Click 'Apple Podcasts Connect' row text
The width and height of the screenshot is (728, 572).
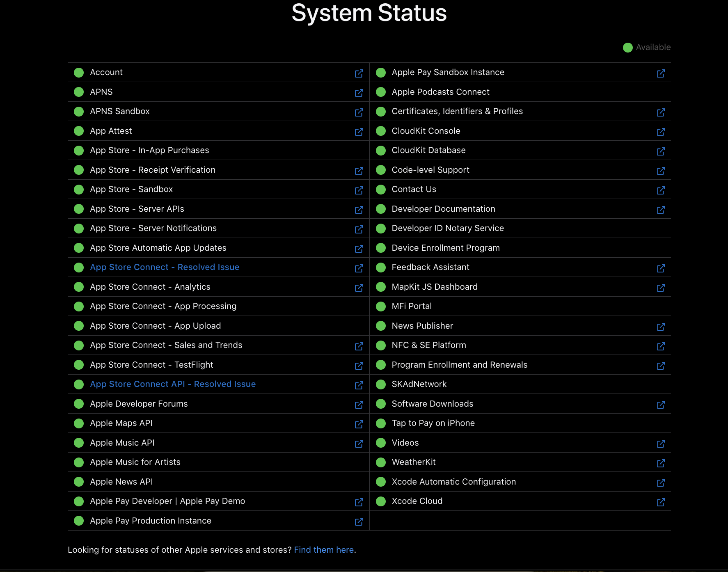pyautogui.click(x=441, y=92)
